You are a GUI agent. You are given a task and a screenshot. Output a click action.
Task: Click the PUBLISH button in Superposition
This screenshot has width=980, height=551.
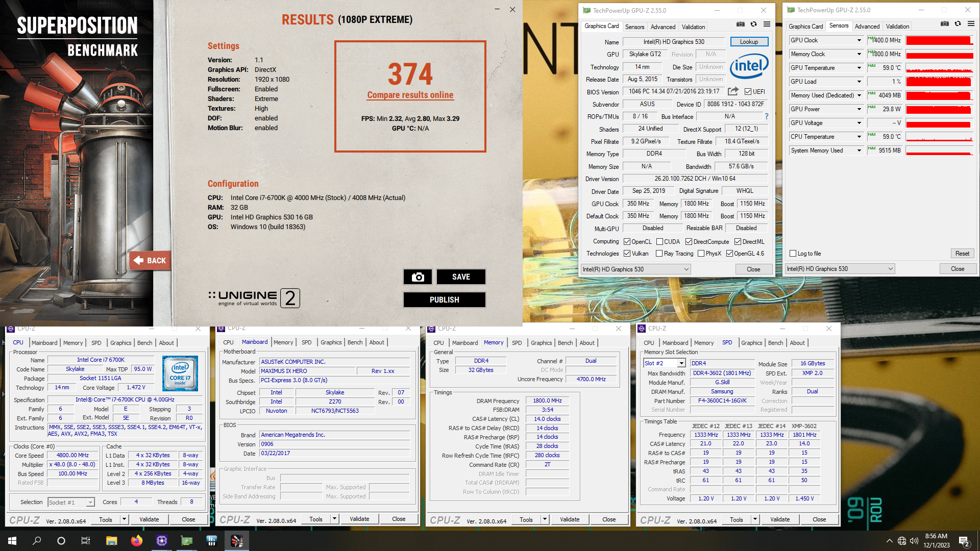pos(444,299)
